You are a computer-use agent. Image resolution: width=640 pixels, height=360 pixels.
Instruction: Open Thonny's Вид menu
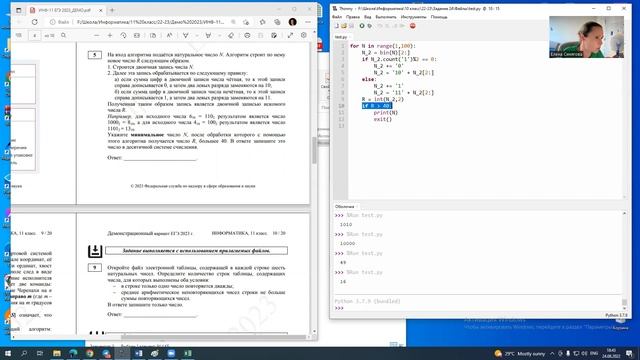click(x=367, y=17)
